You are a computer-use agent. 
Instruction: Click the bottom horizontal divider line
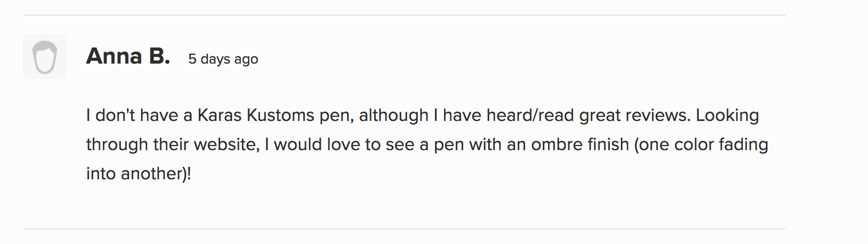(404, 229)
